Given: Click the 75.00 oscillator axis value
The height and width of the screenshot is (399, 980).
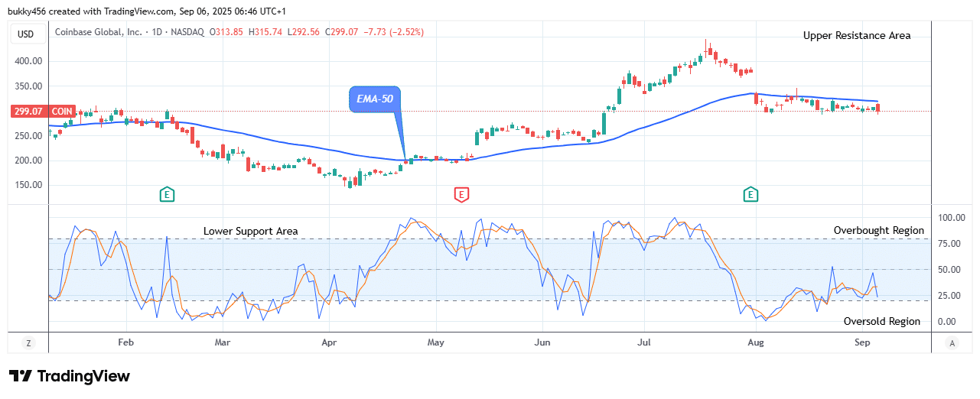Looking at the screenshot, I should pyautogui.click(x=949, y=244).
